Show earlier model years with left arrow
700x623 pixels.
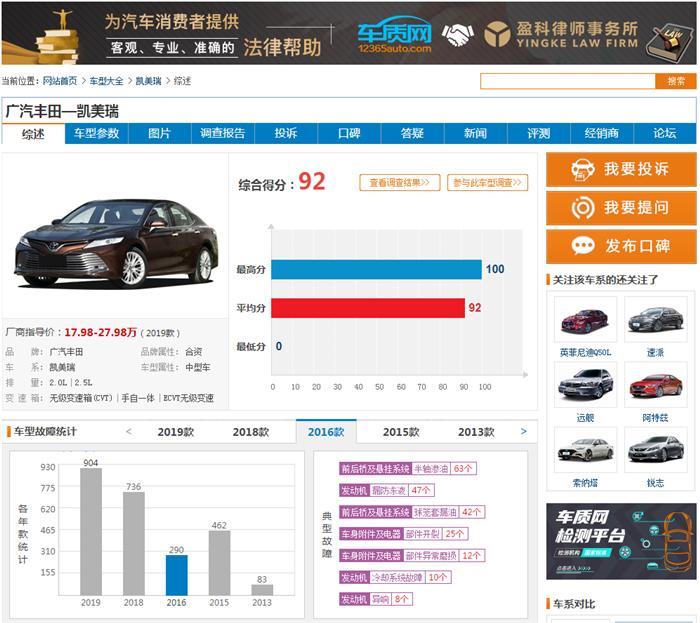129,432
